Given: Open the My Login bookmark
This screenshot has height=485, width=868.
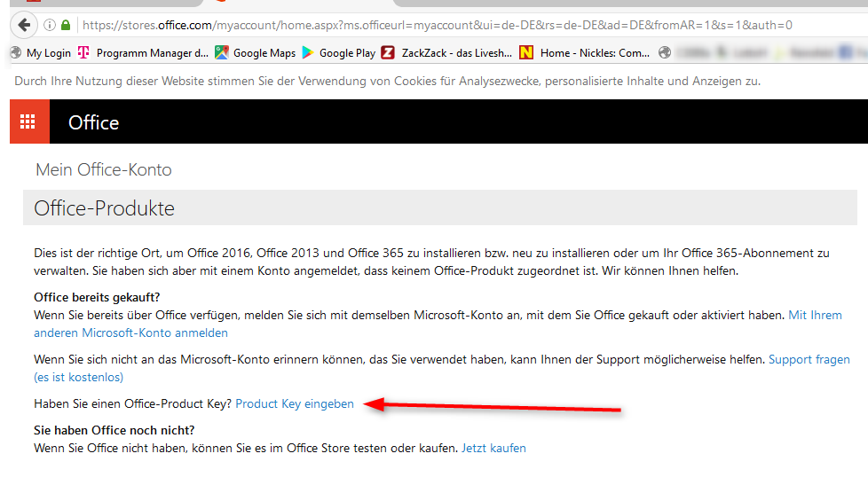Looking at the screenshot, I should [41, 53].
